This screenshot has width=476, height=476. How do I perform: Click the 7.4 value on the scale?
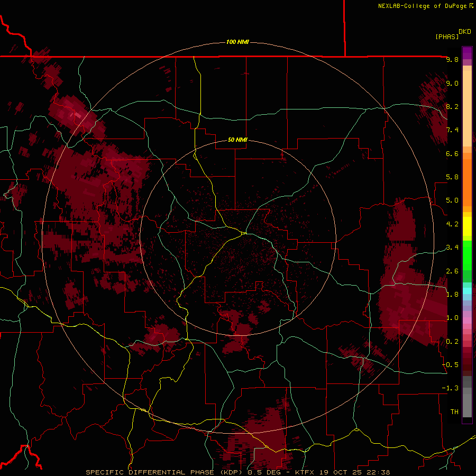click(x=452, y=130)
